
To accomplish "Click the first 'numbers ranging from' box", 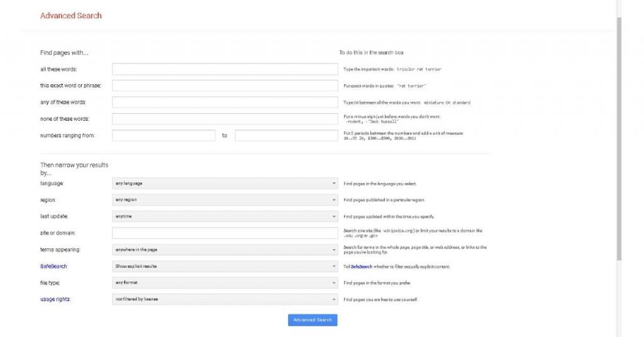I will (164, 135).
